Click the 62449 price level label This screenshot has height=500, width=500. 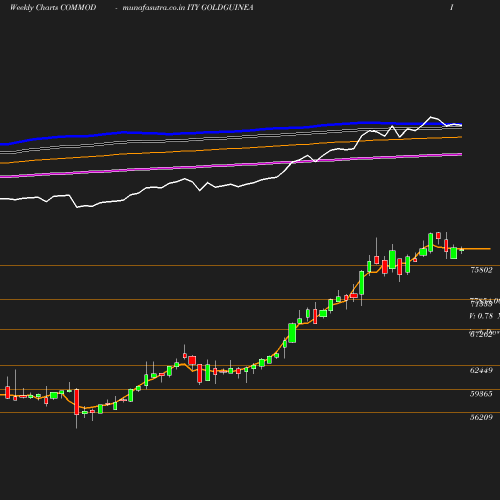(481, 370)
